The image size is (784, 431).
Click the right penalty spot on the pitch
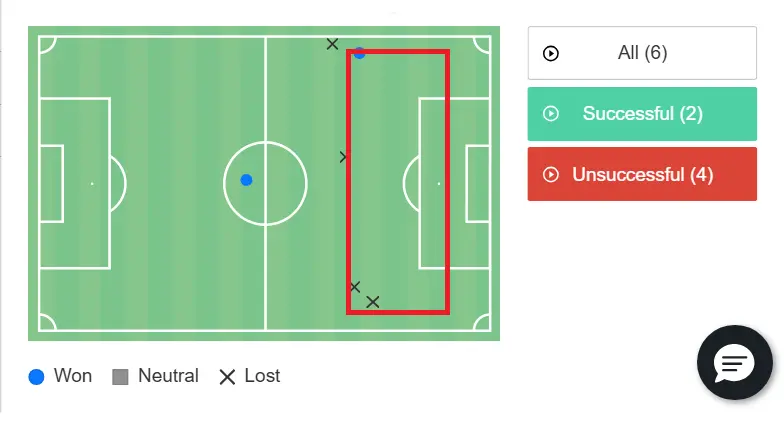tap(438, 183)
